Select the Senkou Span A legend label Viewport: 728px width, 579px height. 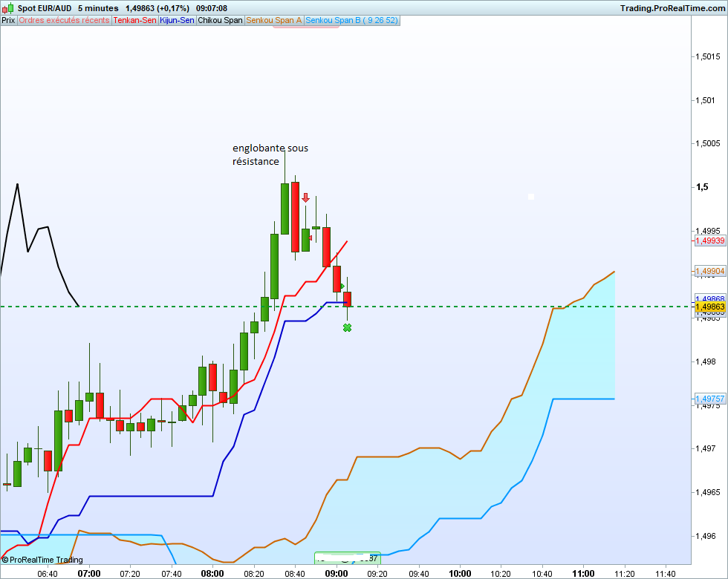pos(274,21)
